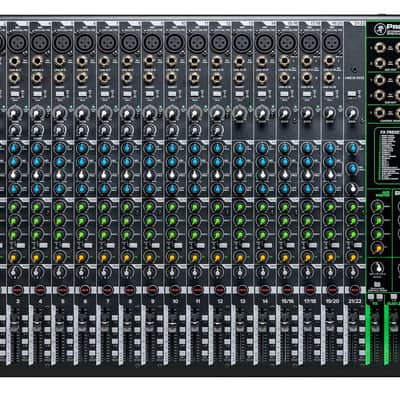Click the channel 5 white pan knob

[60, 272]
